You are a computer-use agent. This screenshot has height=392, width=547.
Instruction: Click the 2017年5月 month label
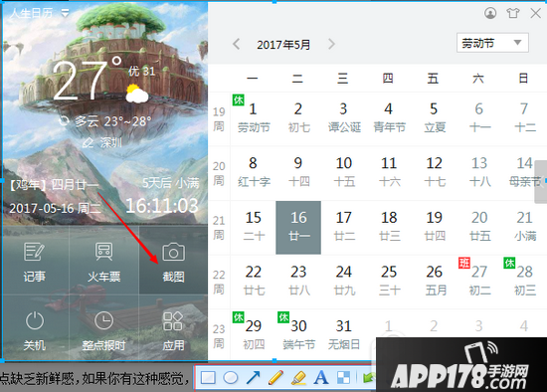283,45
